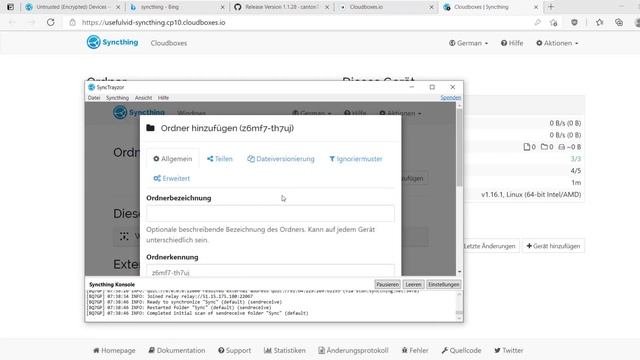Image resolution: width=640 pixels, height=360 pixels.
Task: Click the Ordnerbezeichnung input field
Action: tap(270, 213)
